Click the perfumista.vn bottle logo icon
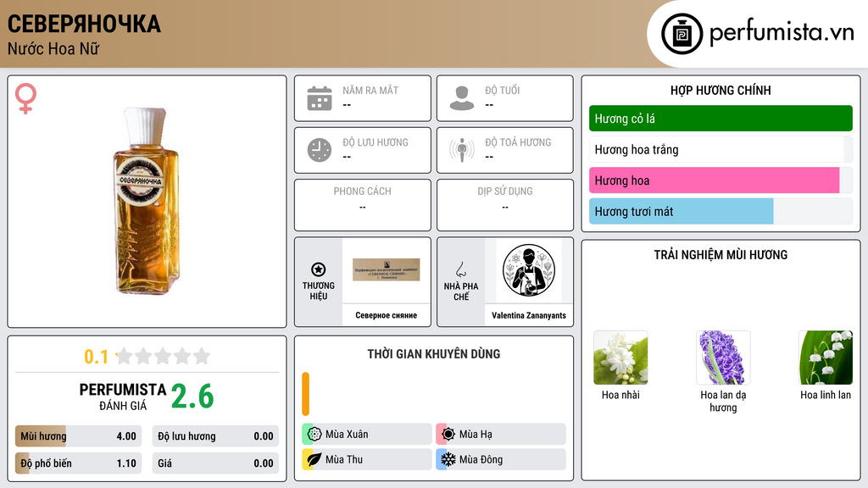868x488 pixels. point(682,34)
